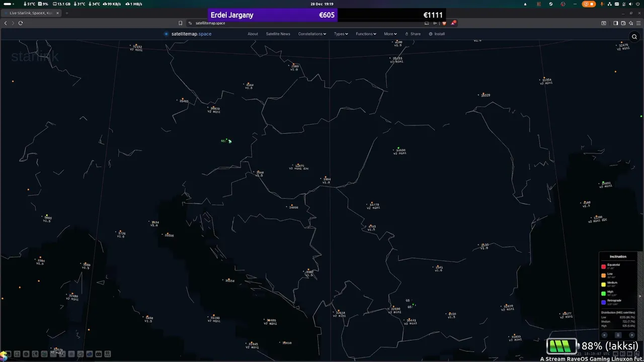Open the Brave Rewards triangle icon
This screenshot has height=362, width=644.
tap(453, 23)
